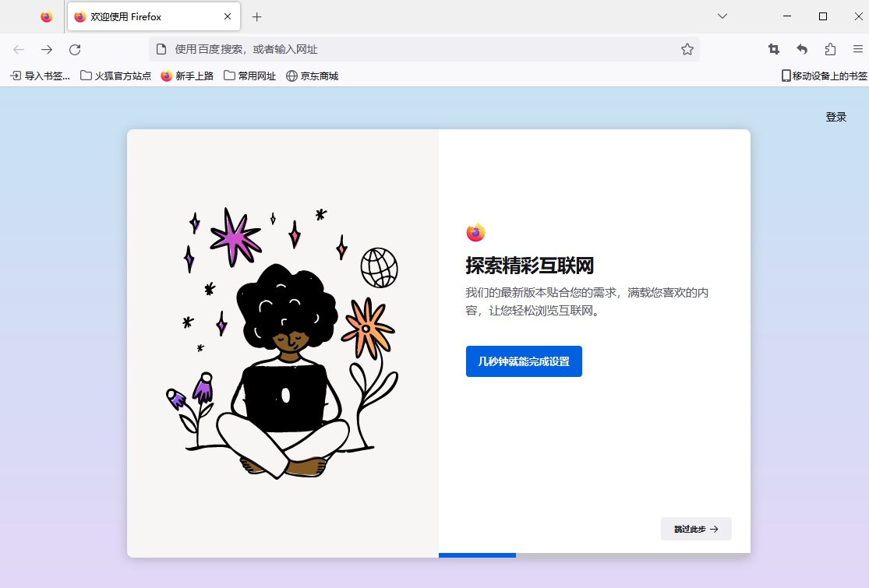Select the 欢迎使用 Firefox tab
This screenshot has width=869, height=588.
pos(154,16)
